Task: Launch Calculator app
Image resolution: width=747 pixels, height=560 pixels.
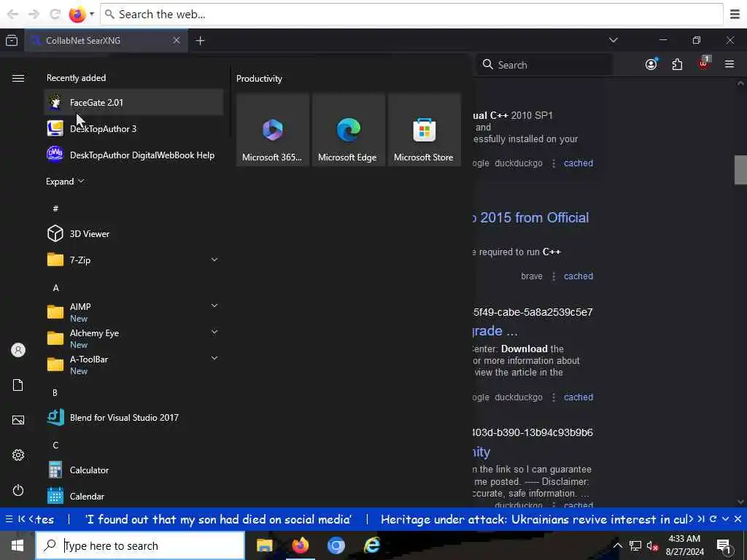Action: 133,470
